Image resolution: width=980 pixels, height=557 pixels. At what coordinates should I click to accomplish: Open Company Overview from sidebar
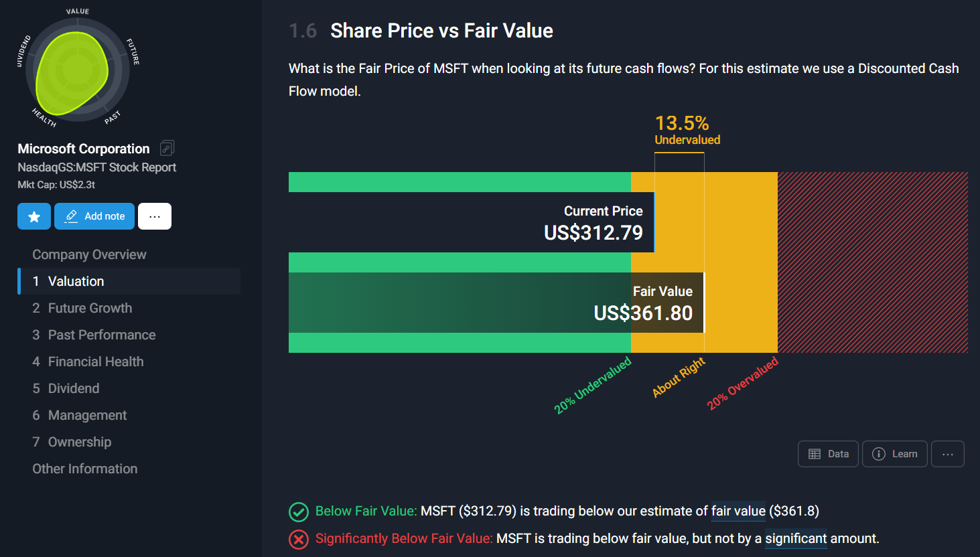(x=88, y=254)
